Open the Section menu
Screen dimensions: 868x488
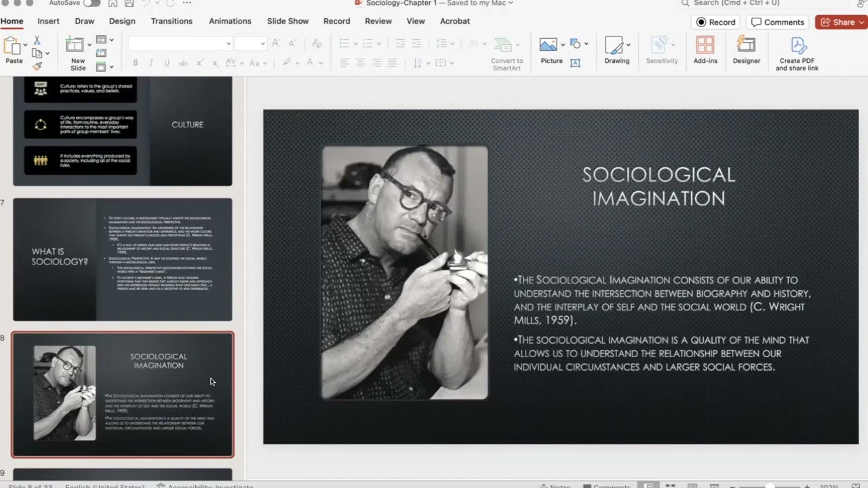(x=104, y=66)
